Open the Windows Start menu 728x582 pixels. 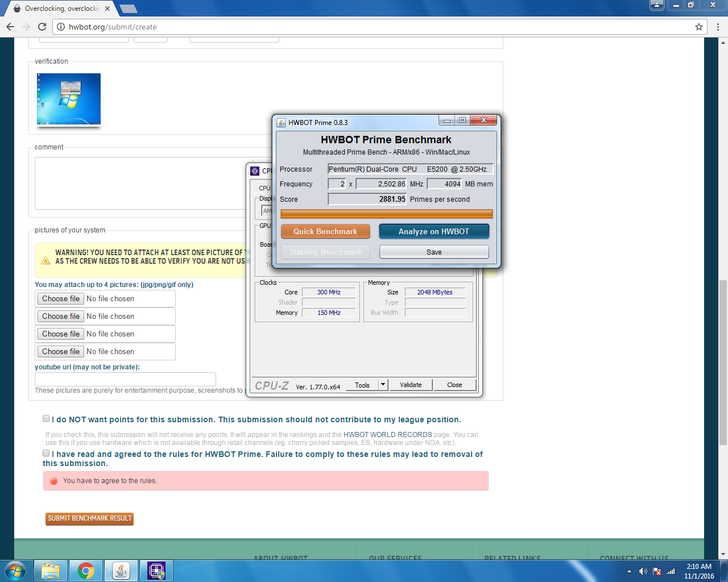coord(15,570)
